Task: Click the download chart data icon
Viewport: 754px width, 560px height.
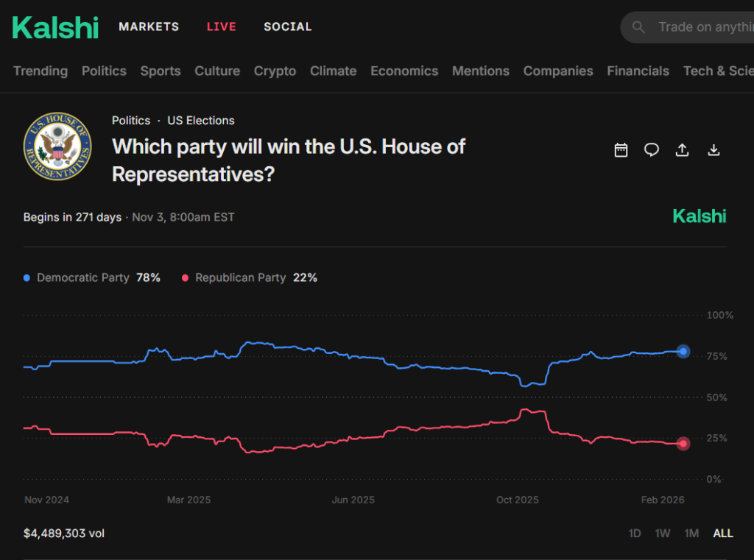Action: coord(714,150)
